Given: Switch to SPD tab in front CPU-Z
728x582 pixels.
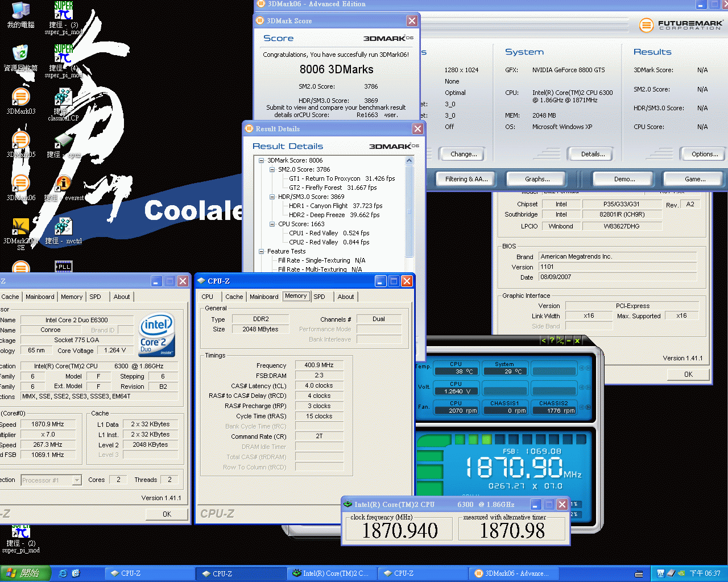Looking at the screenshot, I should [x=320, y=297].
